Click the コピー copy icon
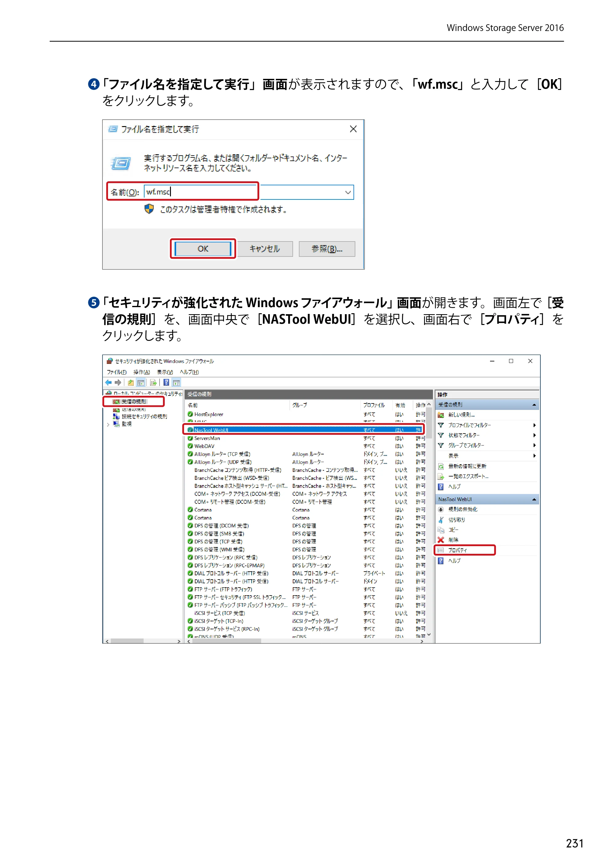 click(x=441, y=530)
